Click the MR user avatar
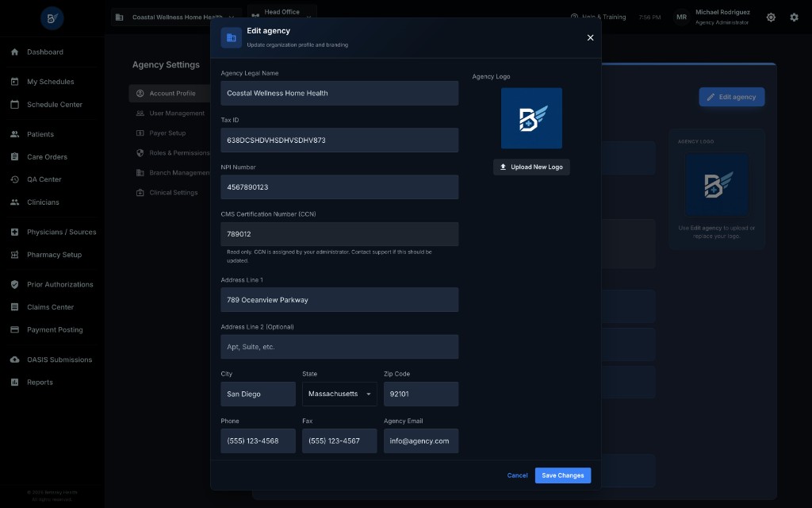Image resolution: width=812 pixels, height=508 pixels. pos(681,17)
